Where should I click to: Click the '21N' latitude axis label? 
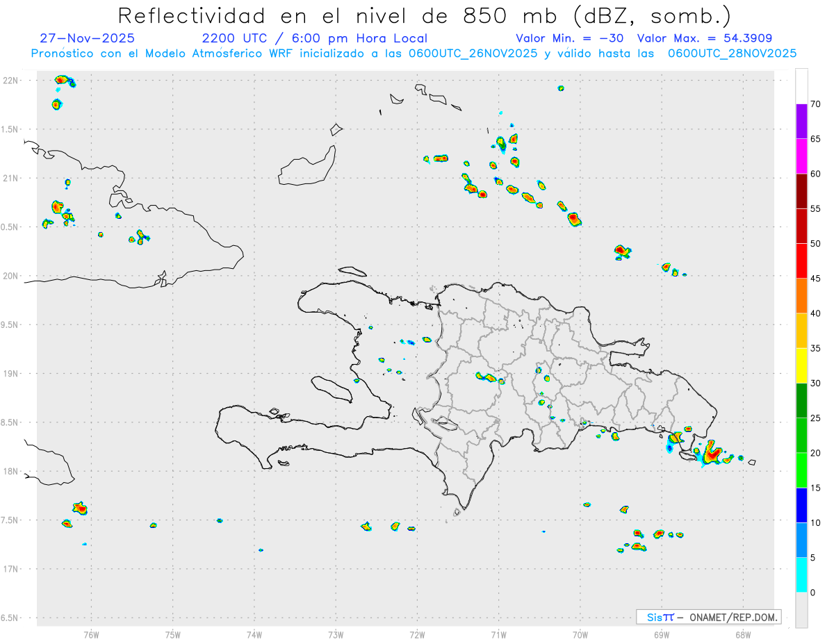[10, 179]
